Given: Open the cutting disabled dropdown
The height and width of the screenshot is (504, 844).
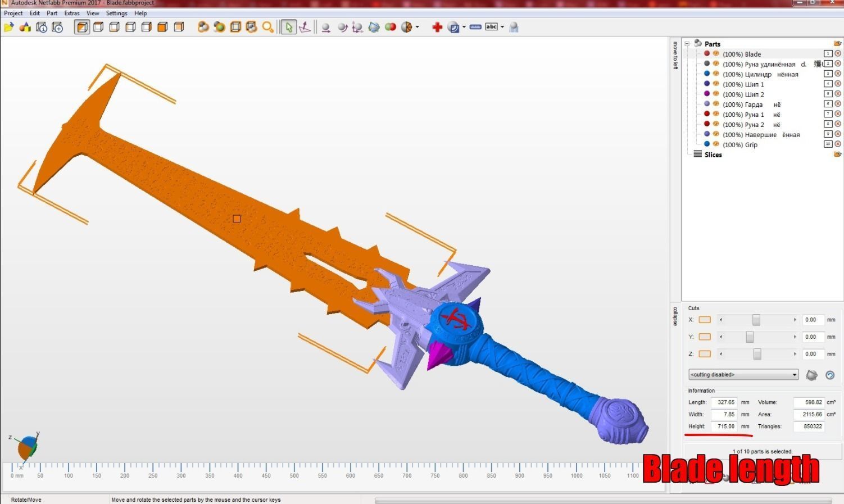Looking at the screenshot, I should click(743, 375).
